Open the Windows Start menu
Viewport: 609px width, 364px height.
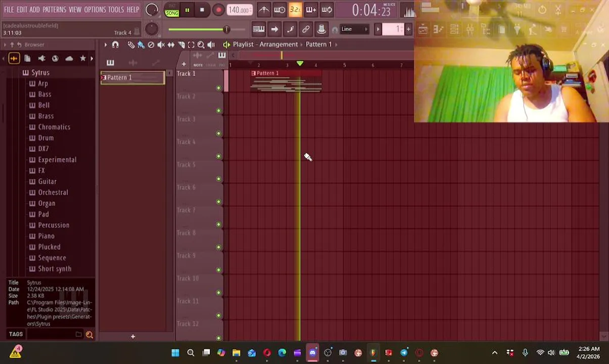tap(175, 353)
